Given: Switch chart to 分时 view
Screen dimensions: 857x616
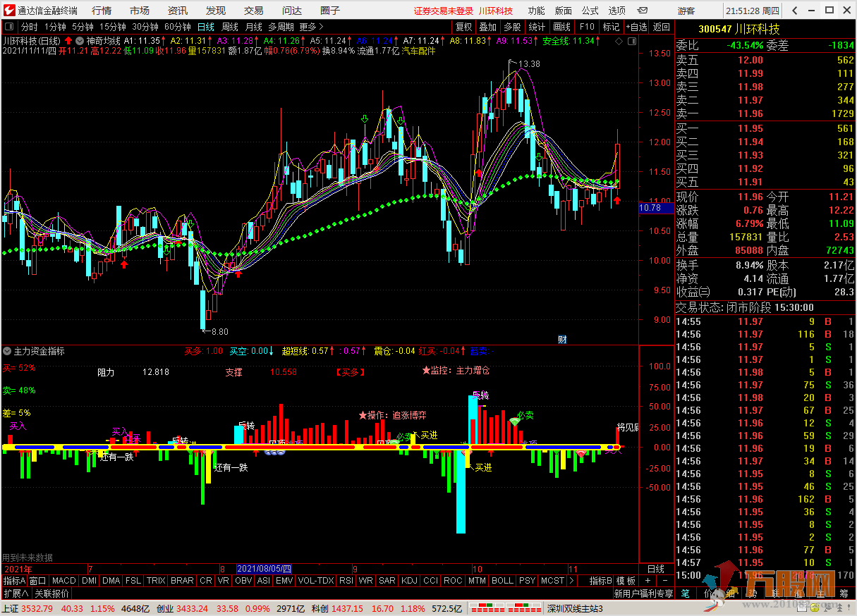Looking at the screenshot, I should (30, 27).
